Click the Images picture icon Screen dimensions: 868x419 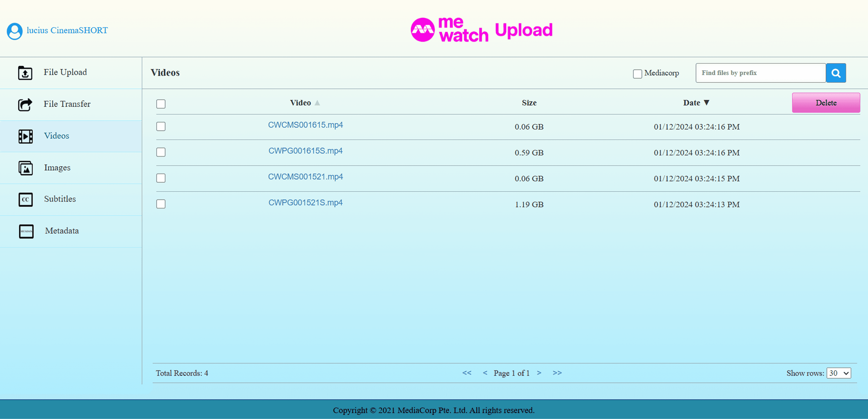click(26, 168)
